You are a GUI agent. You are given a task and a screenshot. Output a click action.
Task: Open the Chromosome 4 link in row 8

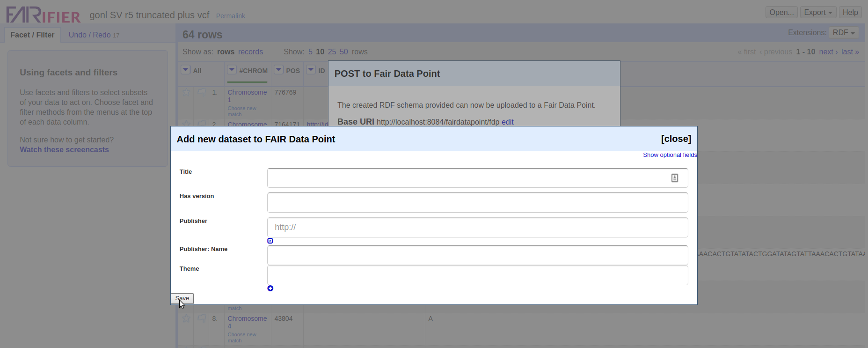click(x=247, y=322)
